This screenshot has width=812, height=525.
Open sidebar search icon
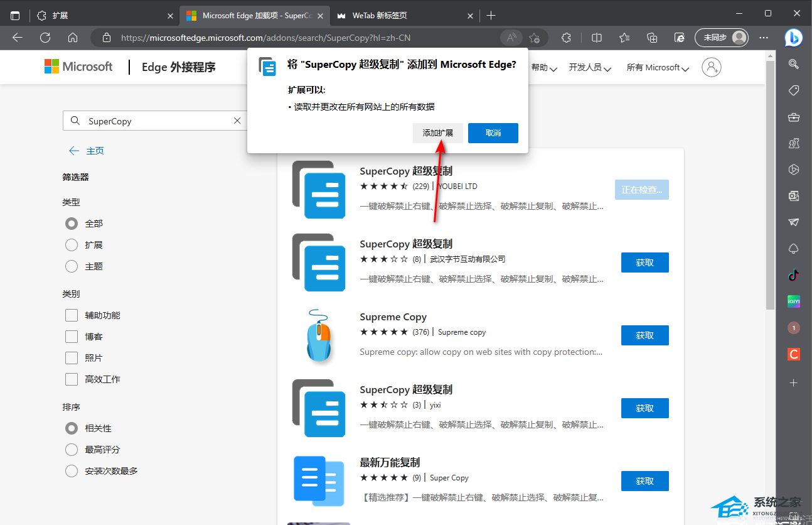794,64
